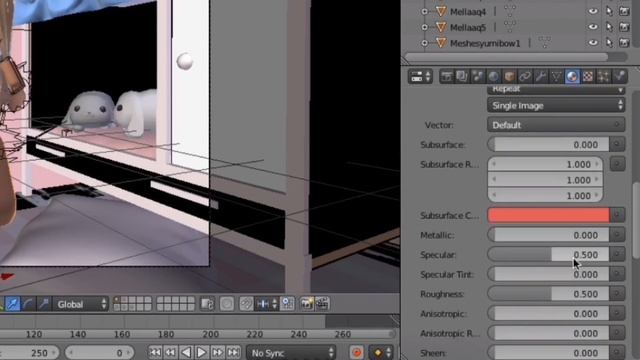
Task: Open the Modifiers wrench tab
Action: (x=540, y=76)
